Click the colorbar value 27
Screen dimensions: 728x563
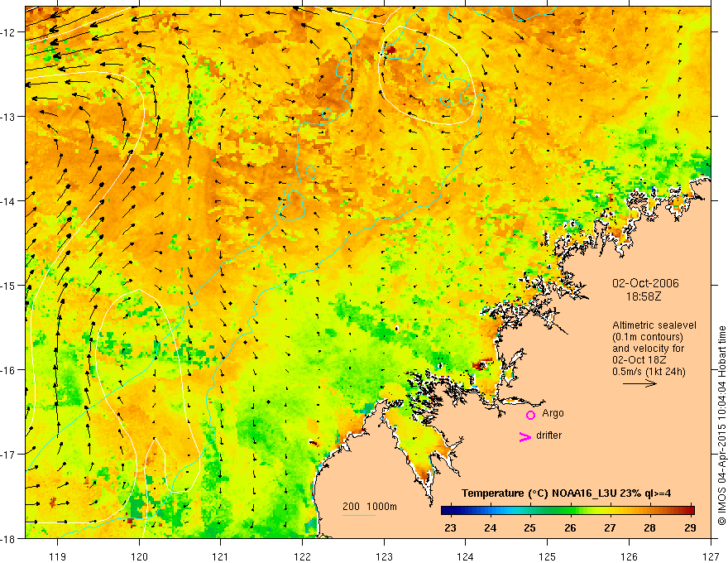(610, 528)
